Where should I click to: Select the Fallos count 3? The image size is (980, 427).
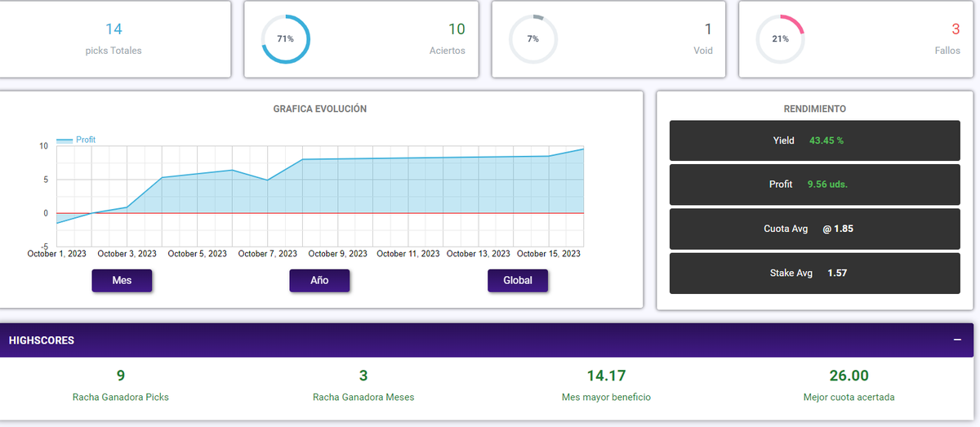pos(955,29)
